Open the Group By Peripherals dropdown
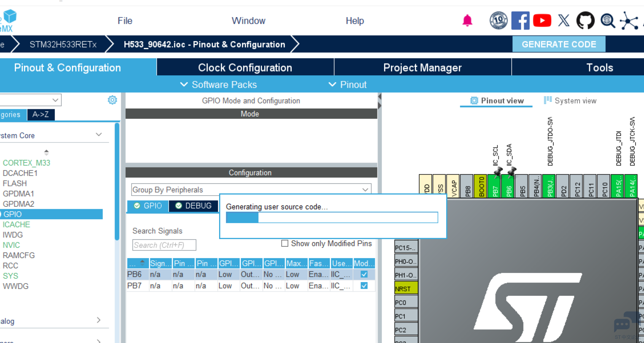Screen dimensions: 644x343 [x=251, y=190]
